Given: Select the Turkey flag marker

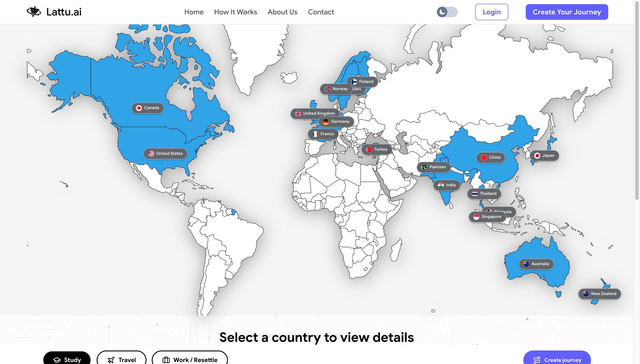Looking at the screenshot, I should pyautogui.click(x=377, y=150).
